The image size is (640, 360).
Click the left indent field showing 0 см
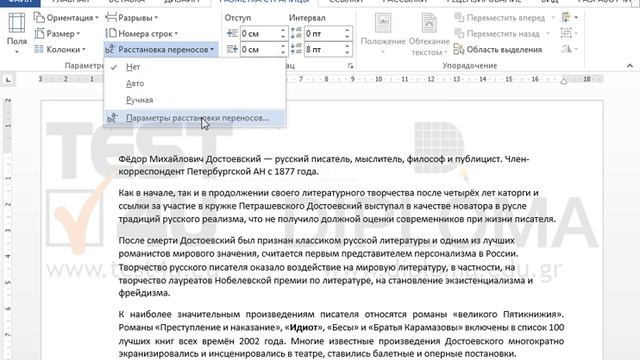260,34
